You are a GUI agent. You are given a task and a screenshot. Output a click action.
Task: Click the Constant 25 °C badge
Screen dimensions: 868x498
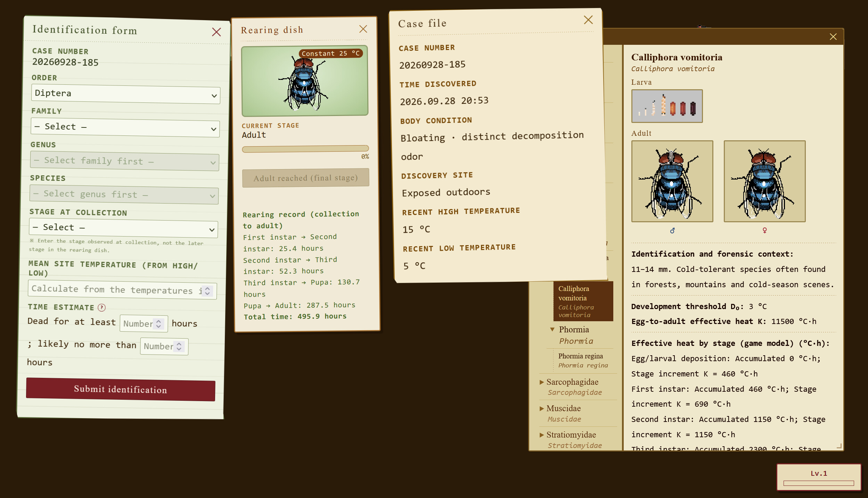(331, 53)
